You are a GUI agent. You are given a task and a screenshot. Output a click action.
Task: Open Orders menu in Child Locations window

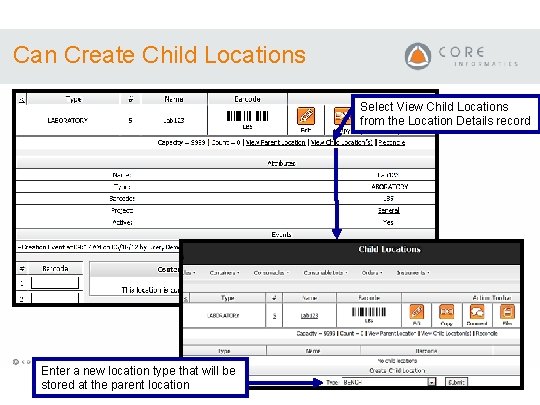[372, 273]
